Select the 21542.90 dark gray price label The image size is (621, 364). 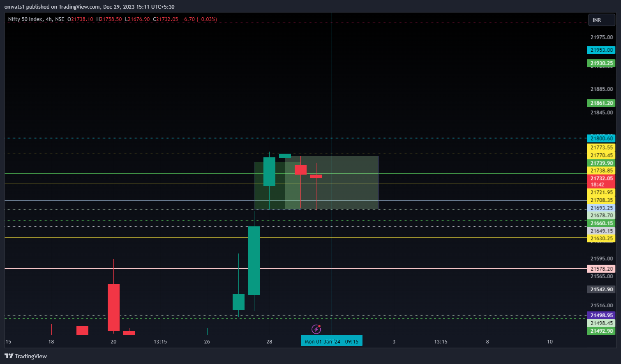click(601, 290)
